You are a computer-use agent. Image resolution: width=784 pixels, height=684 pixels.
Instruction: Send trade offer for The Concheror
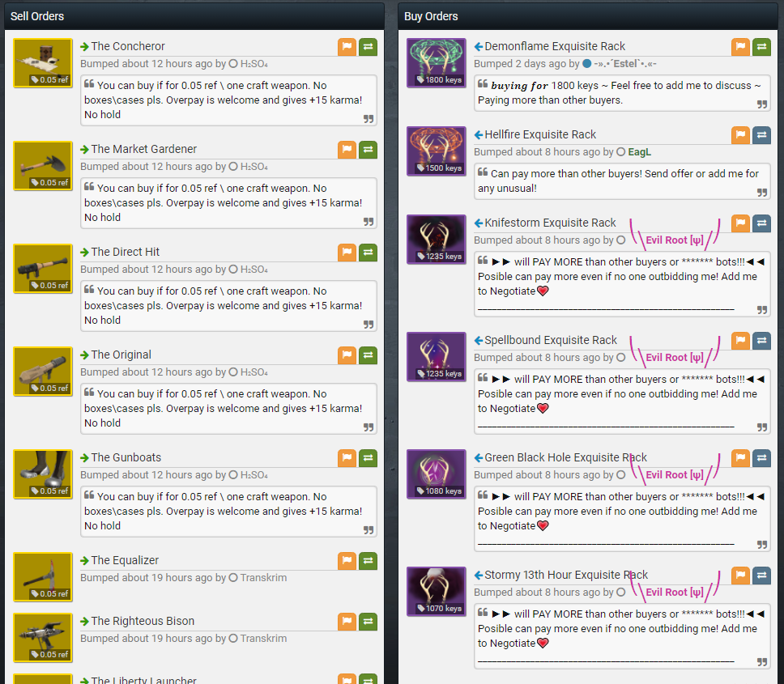point(368,47)
